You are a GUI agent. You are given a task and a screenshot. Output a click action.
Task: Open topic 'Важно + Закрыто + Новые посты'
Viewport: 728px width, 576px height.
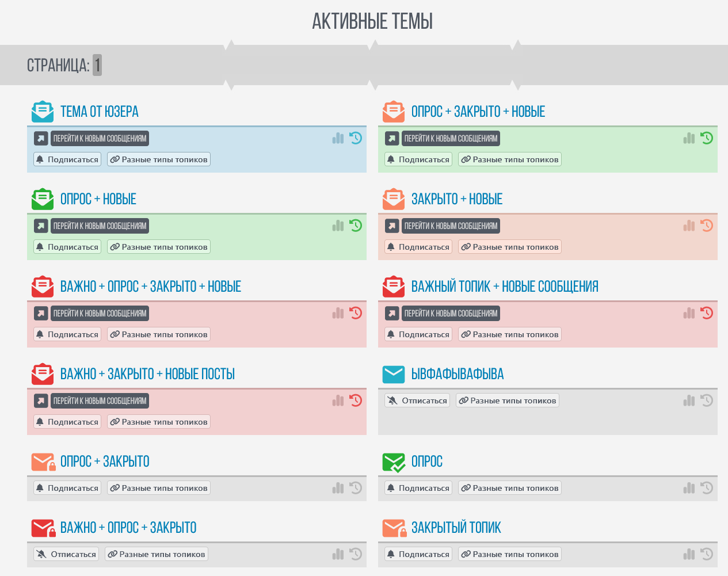coord(147,374)
